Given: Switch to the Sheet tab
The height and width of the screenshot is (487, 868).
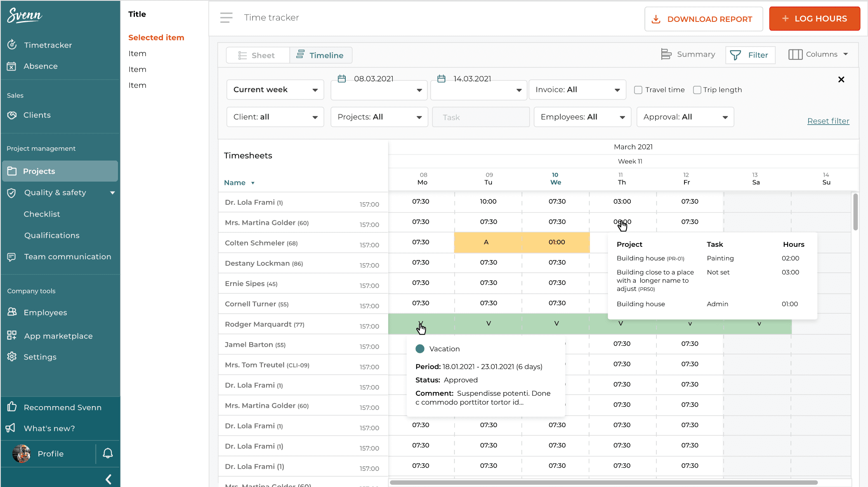Looking at the screenshot, I should pos(257,55).
